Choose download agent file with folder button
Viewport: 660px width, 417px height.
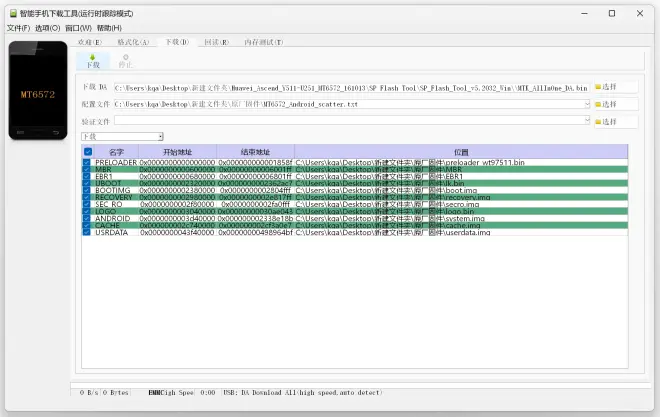[x=616, y=87]
